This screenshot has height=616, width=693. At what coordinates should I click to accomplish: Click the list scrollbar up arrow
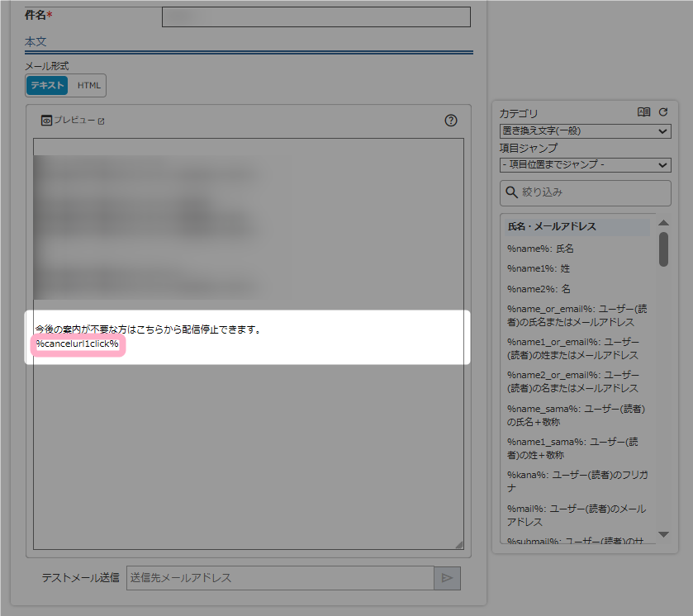pos(663,223)
